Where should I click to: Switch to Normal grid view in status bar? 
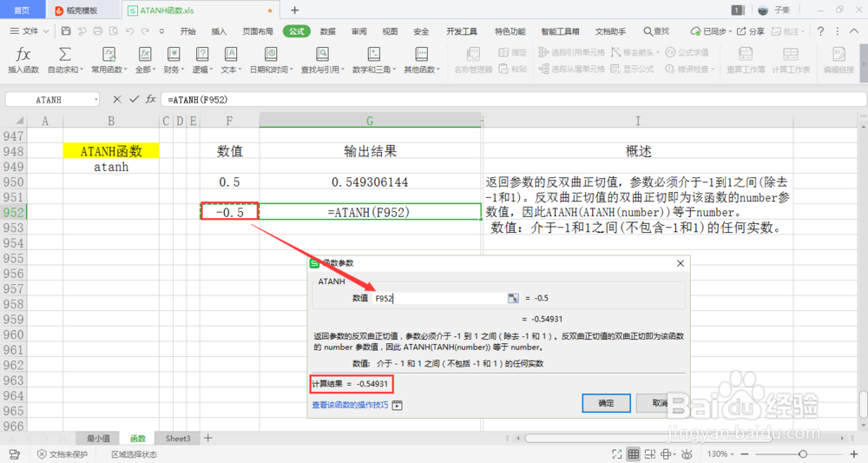click(x=634, y=454)
